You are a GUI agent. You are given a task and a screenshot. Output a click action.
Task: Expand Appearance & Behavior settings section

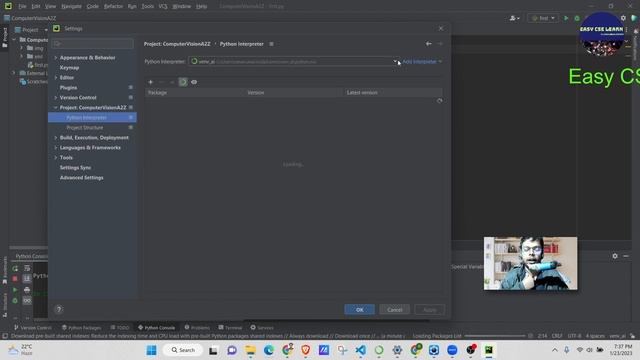(56, 58)
